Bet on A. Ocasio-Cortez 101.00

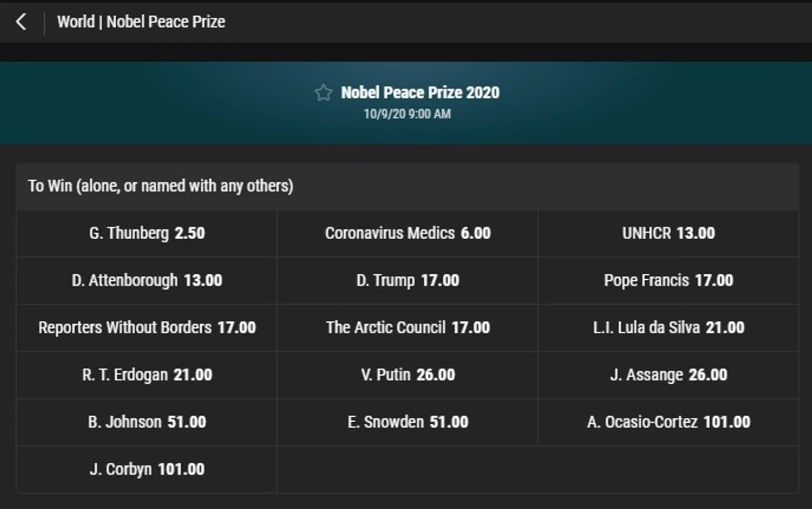[x=668, y=422]
